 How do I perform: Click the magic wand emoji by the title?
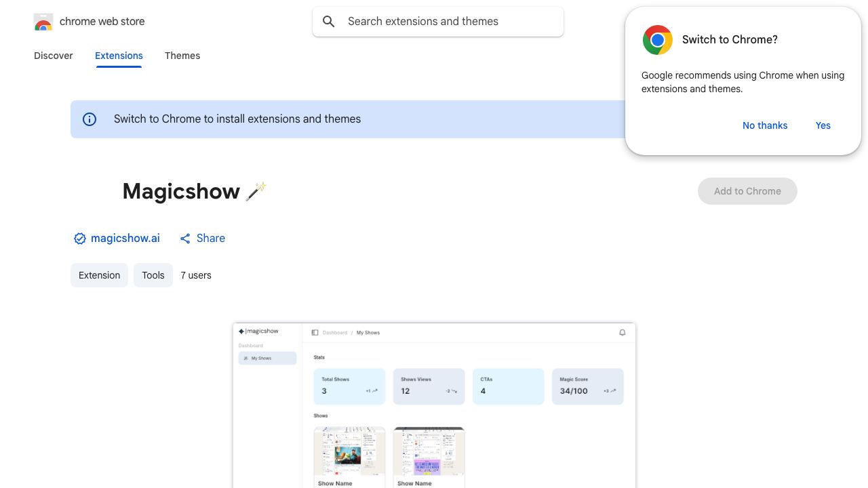[256, 191]
